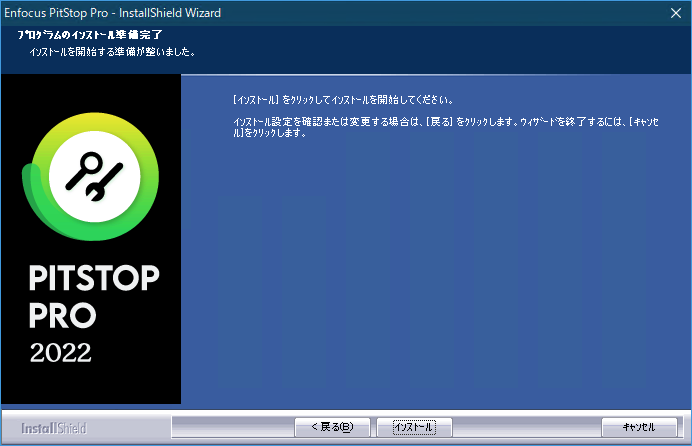Viewport: 692px width, 446px height.
Task: Click the window title 'Enfocus PitStop Pro - InstallShield Wizard'
Action: click(x=113, y=13)
